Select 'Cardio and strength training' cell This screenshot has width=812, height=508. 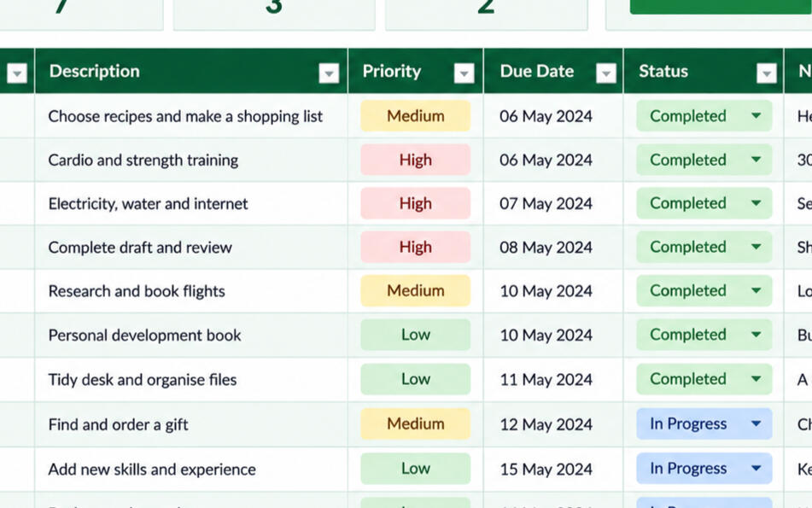191,160
